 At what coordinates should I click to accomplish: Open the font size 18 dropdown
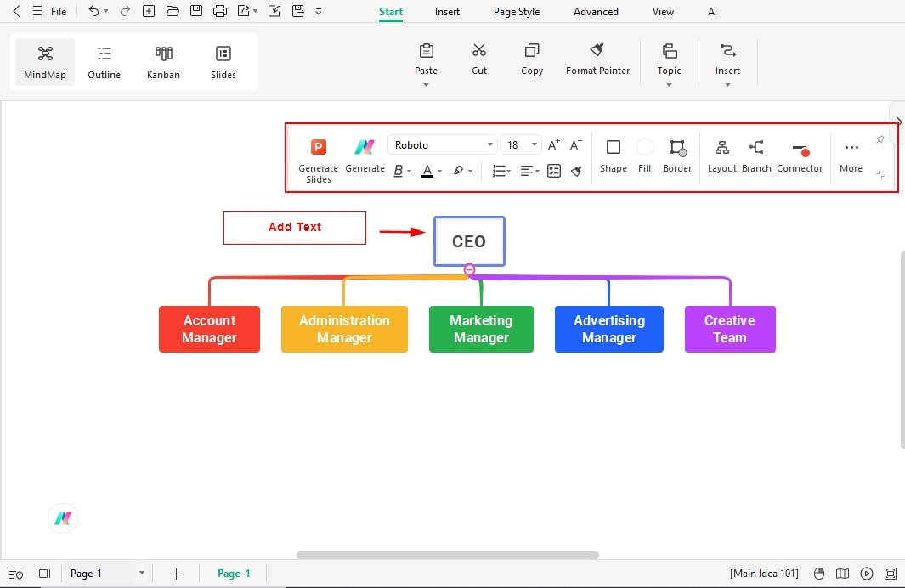pyautogui.click(x=520, y=144)
